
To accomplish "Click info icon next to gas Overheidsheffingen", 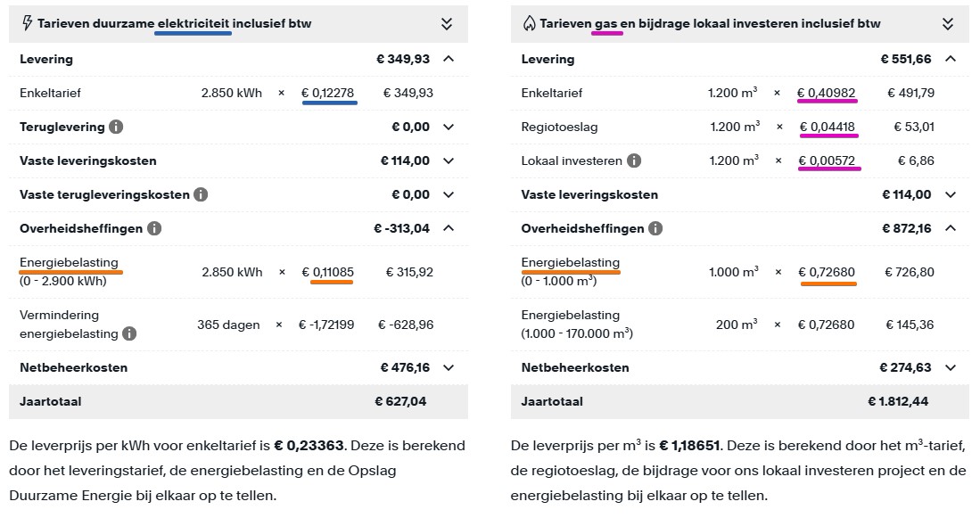I will 655,228.
